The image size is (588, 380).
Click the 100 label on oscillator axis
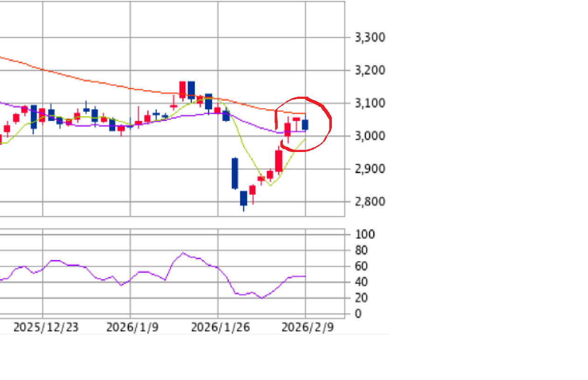364,235
